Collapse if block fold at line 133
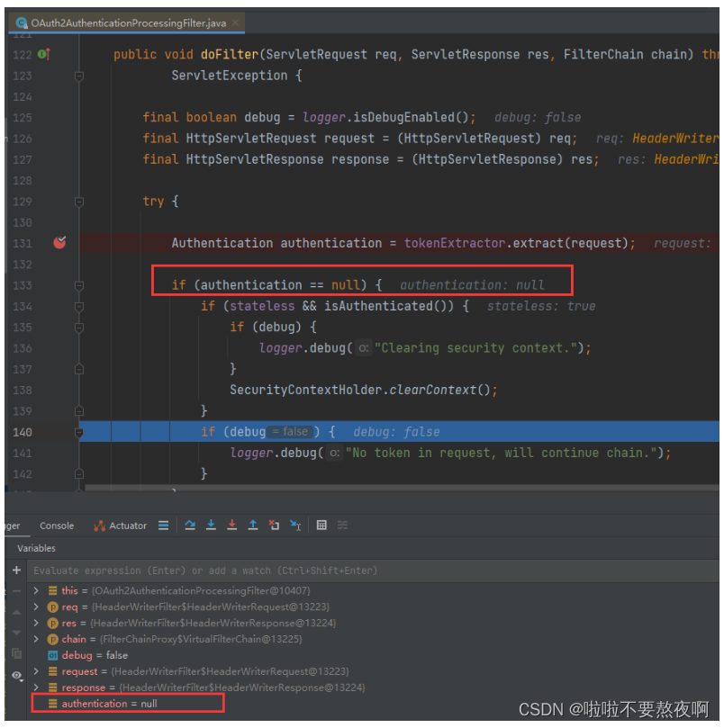Screen dimensions: 724x728 (79, 285)
